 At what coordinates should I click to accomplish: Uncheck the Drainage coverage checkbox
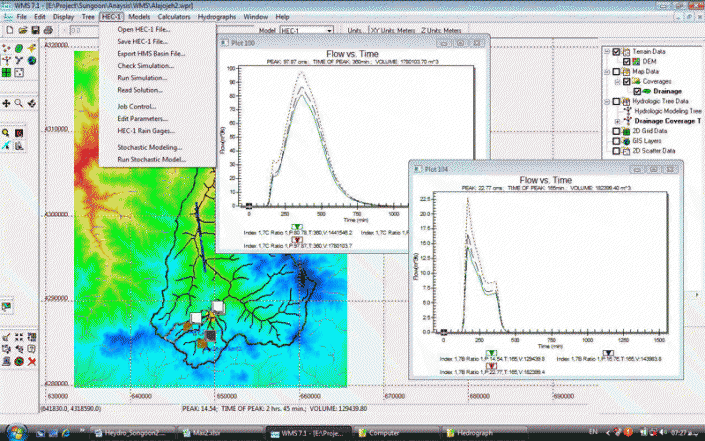point(637,91)
